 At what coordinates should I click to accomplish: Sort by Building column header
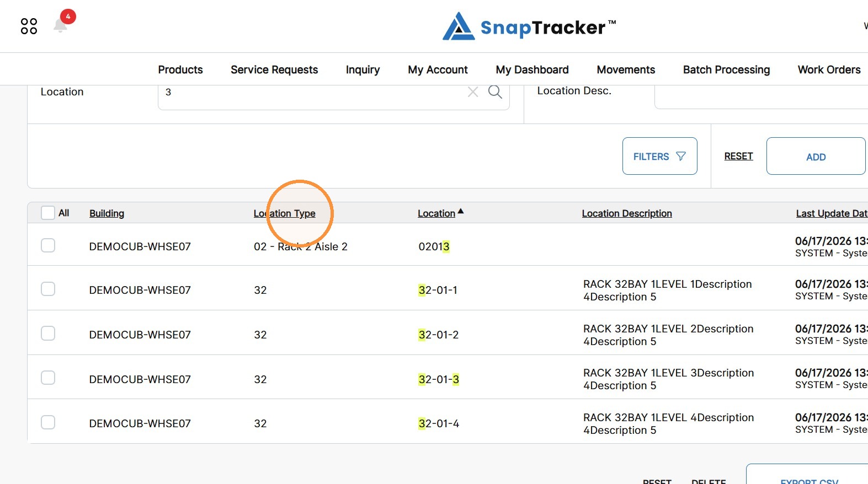tap(106, 213)
